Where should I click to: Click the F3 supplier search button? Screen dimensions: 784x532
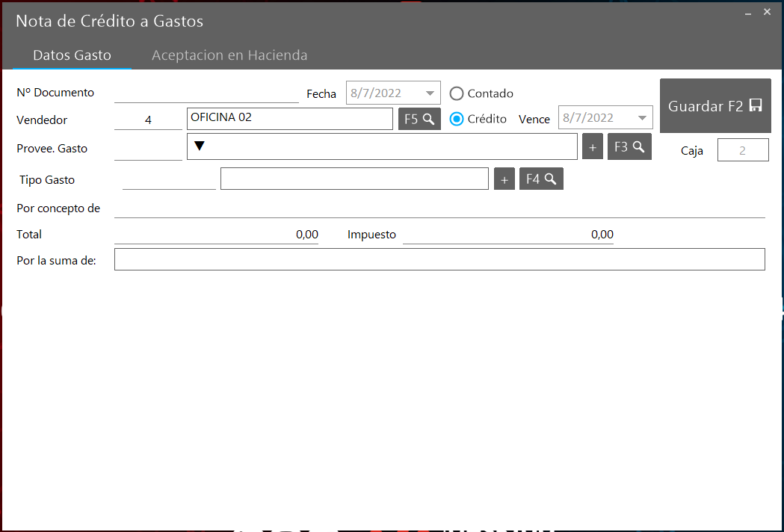(629, 147)
